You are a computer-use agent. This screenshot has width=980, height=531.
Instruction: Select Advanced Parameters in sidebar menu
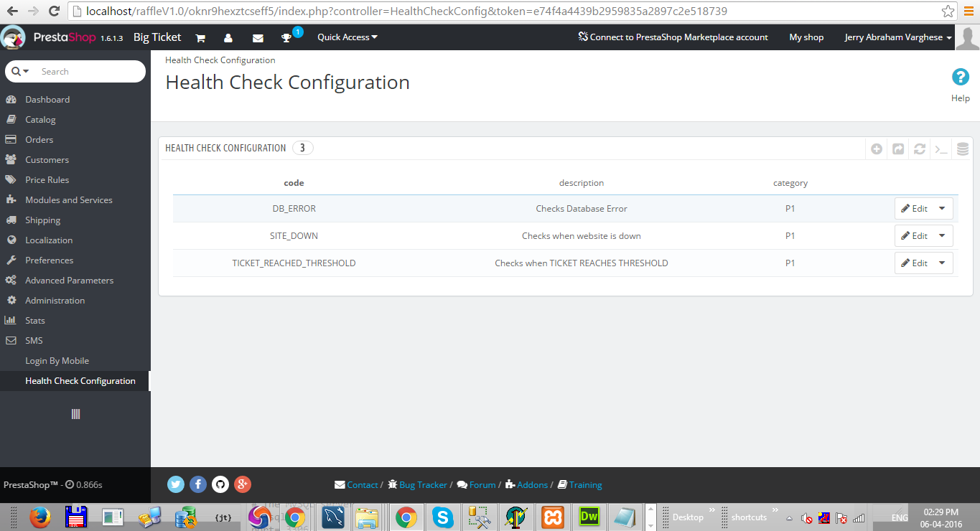click(x=69, y=281)
